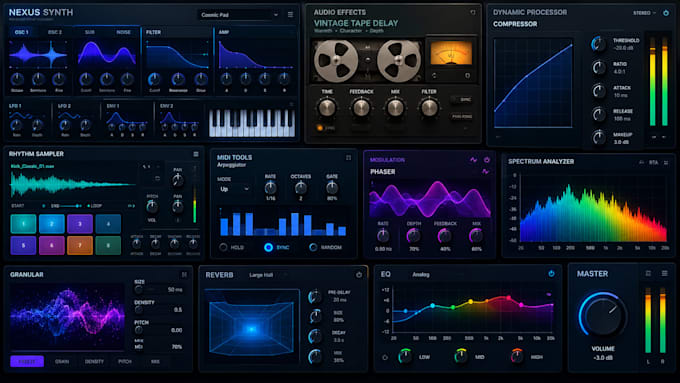
Task: Click Modulation waveform icon beside power
Action: point(474,160)
